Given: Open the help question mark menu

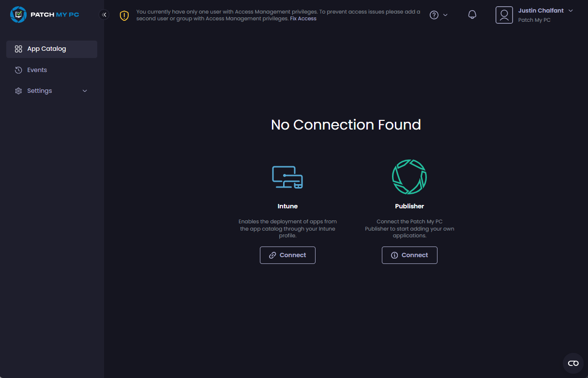Looking at the screenshot, I should point(434,15).
